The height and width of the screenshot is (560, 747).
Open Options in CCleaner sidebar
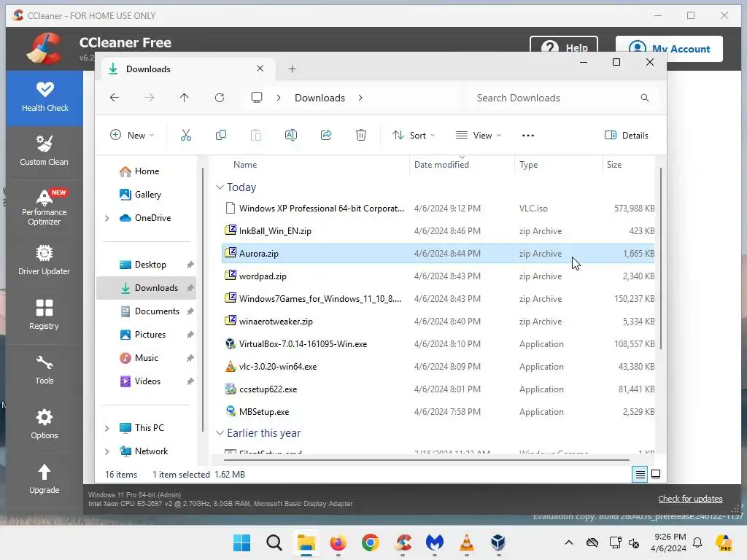[44, 424]
